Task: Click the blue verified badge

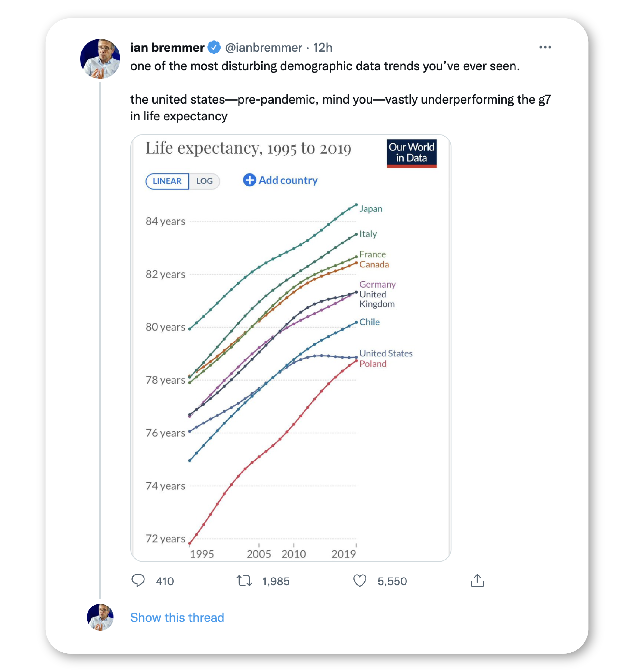Action: 214,47
